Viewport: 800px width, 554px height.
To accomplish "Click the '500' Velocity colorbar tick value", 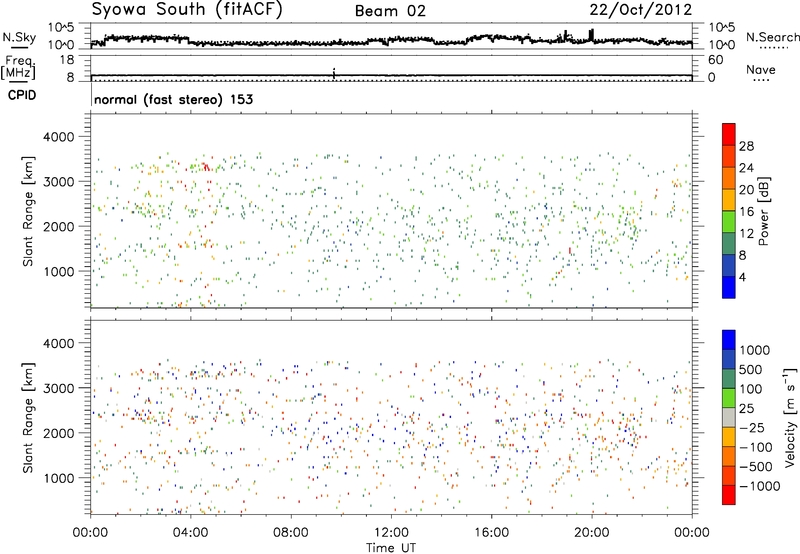I will tap(751, 369).
